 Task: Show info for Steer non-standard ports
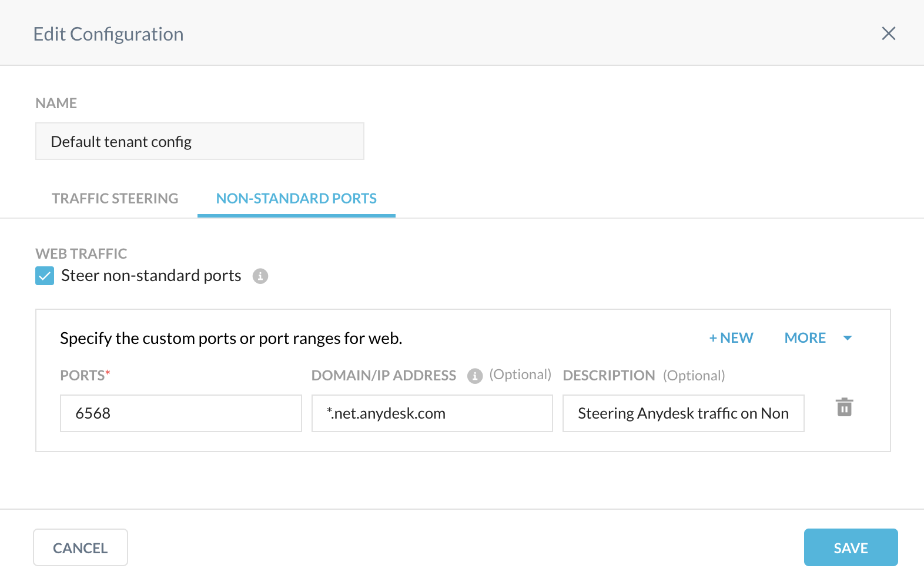click(x=260, y=276)
